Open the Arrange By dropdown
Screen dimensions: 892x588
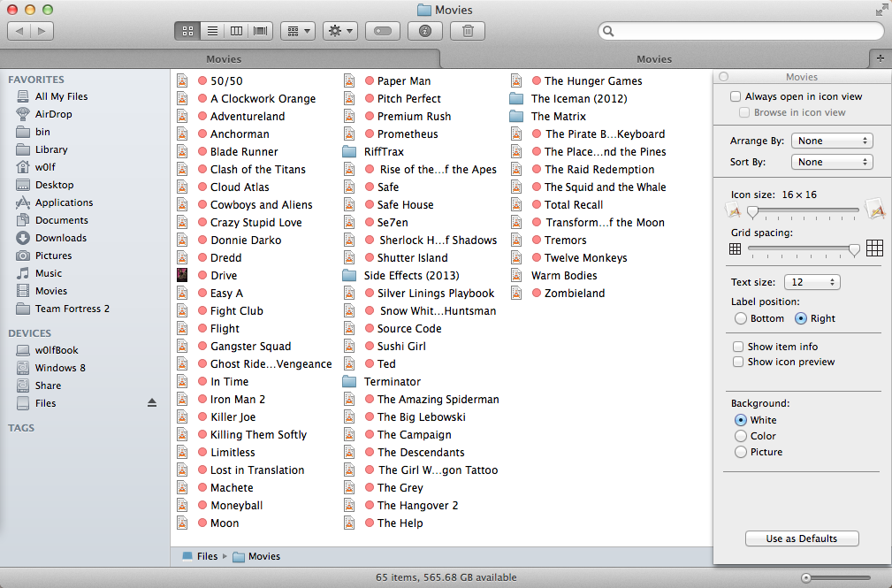point(832,141)
